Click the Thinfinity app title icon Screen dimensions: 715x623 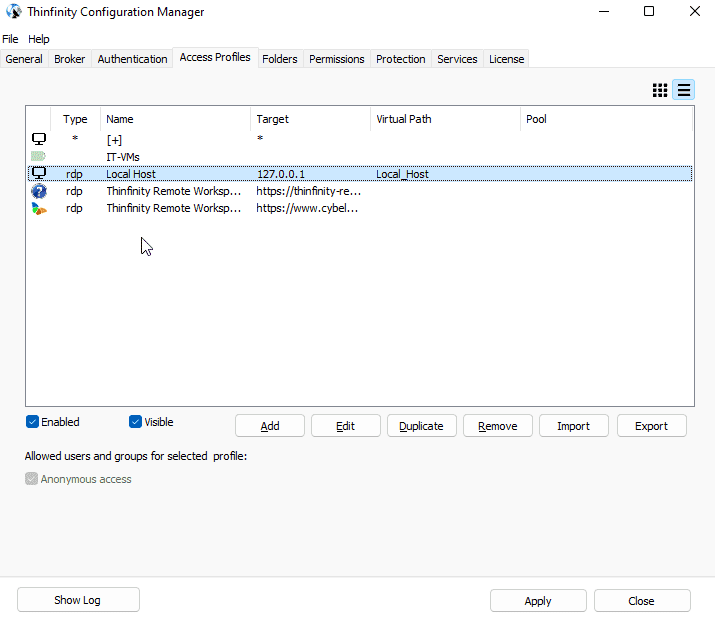(14, 11)
